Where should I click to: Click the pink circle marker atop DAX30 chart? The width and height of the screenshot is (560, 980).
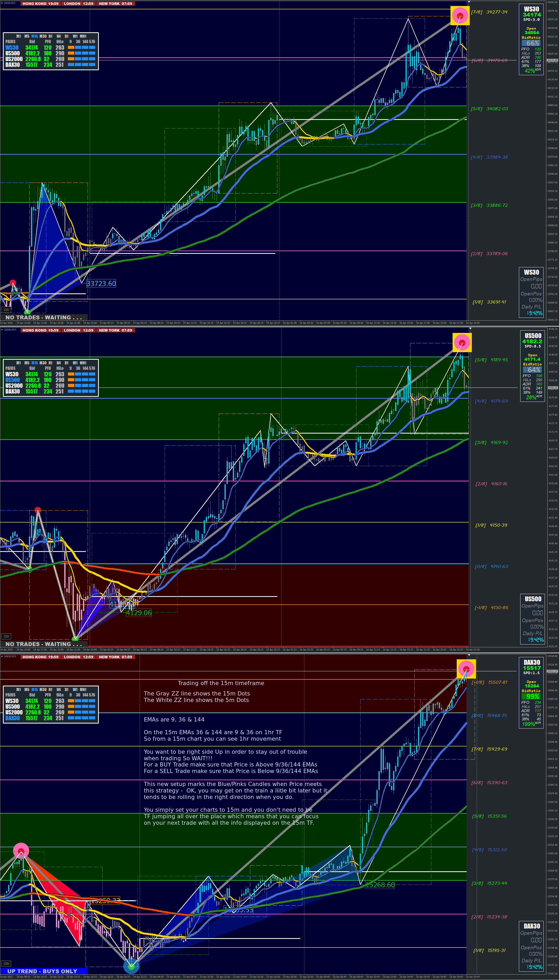point(466,669)
